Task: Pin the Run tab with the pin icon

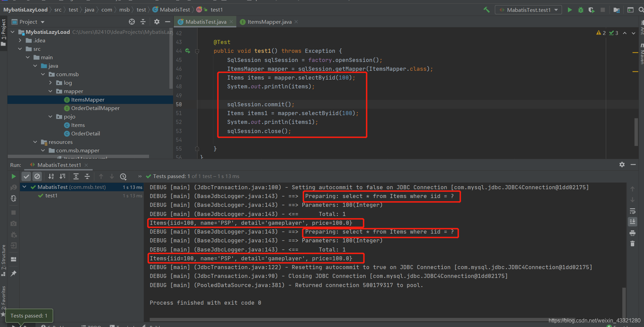Action: [x=14, y=273]
